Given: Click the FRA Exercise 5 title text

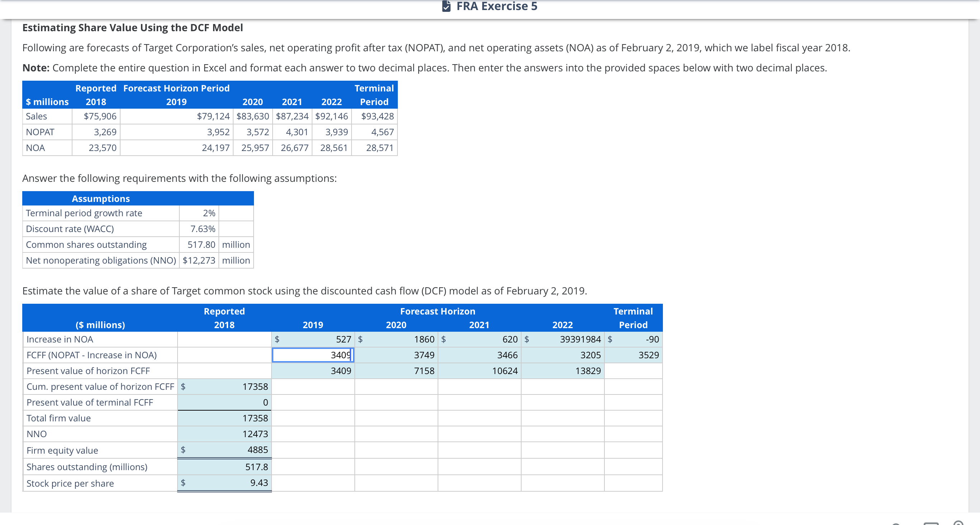Looking at the screenshot, I should coord(496,6).
